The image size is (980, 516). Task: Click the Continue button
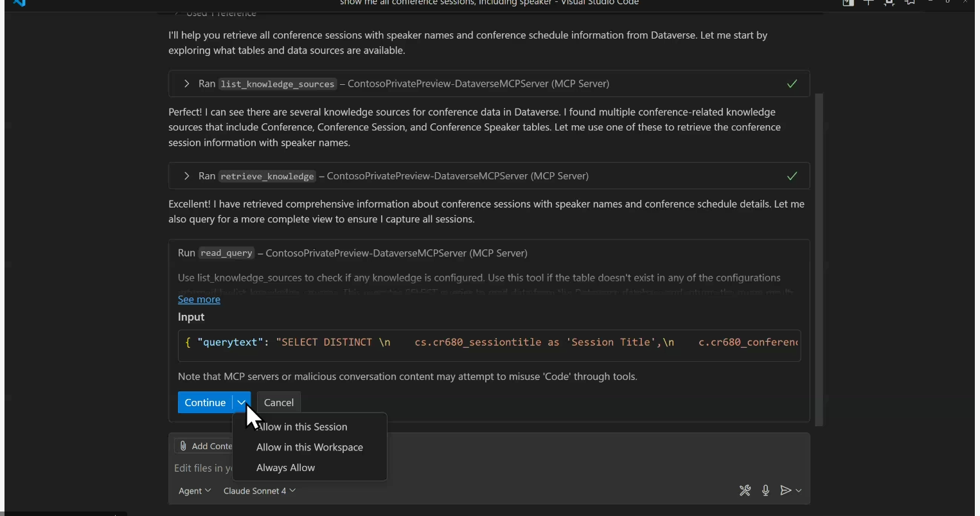(205, 402)
